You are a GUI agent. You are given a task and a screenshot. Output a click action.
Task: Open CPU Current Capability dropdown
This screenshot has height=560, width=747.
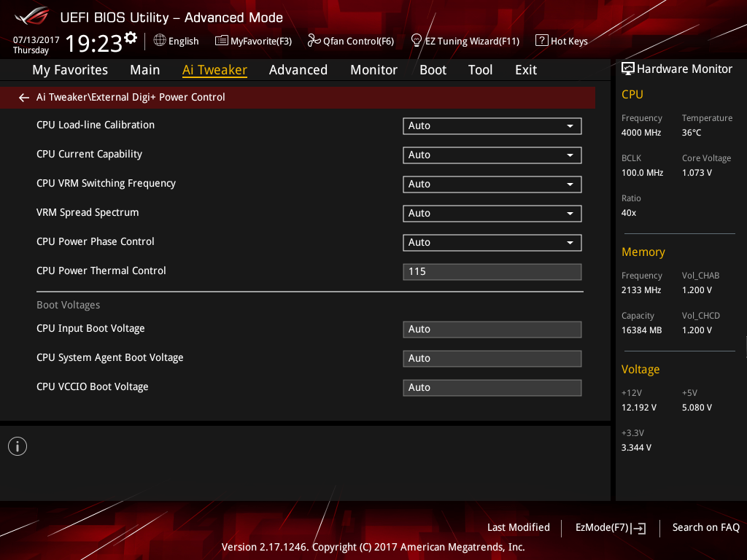click(492, 155)
